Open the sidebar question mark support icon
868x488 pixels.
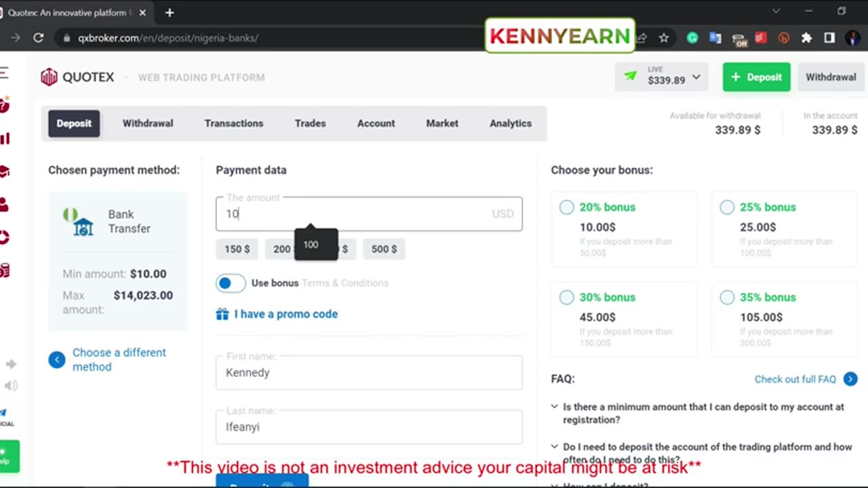5,106
